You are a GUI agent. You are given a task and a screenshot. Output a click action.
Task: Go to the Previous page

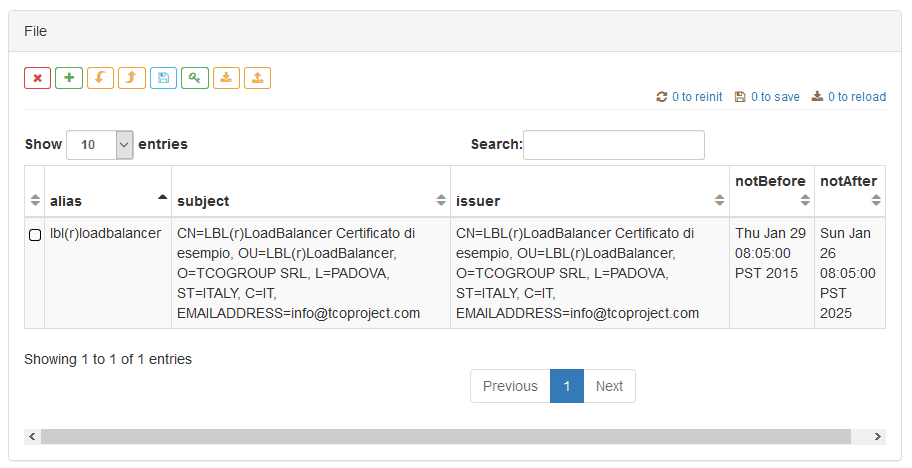[x=510, y=386]
